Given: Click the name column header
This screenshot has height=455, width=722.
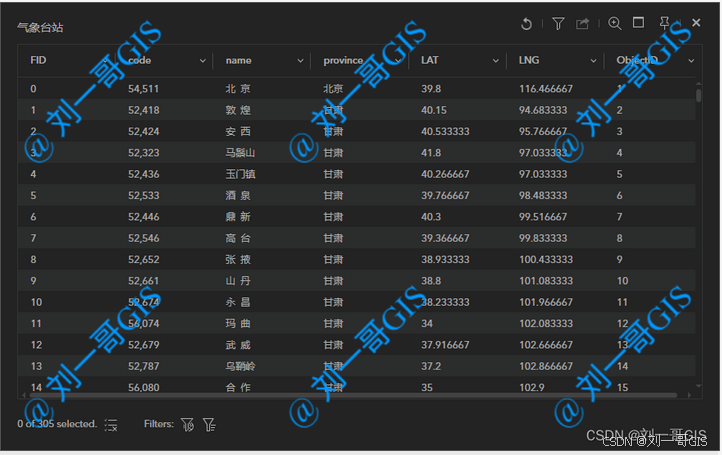Looking at the screenshot, I should 239,60.
